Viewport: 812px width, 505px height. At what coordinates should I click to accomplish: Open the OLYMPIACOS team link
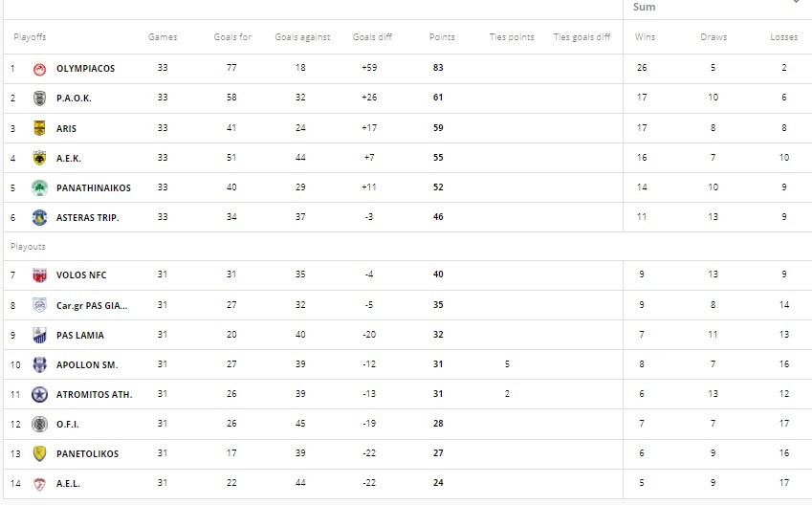[86, 69]
